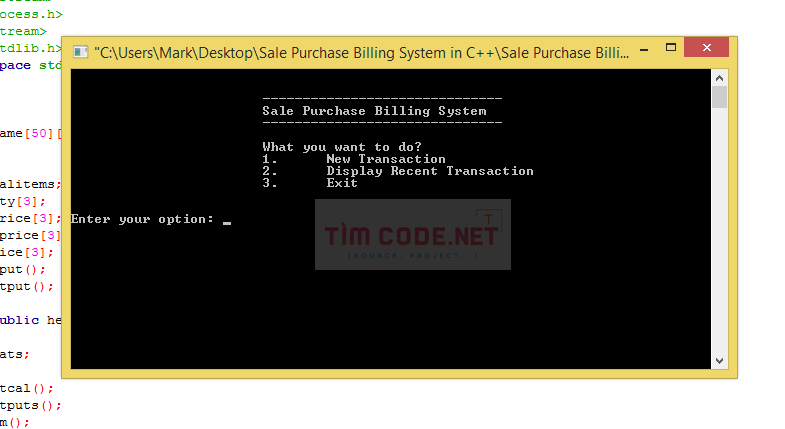785x429 pixels.
Task: Click the 'ocess.h>' include line in editor
Action: tap(31, 15)
